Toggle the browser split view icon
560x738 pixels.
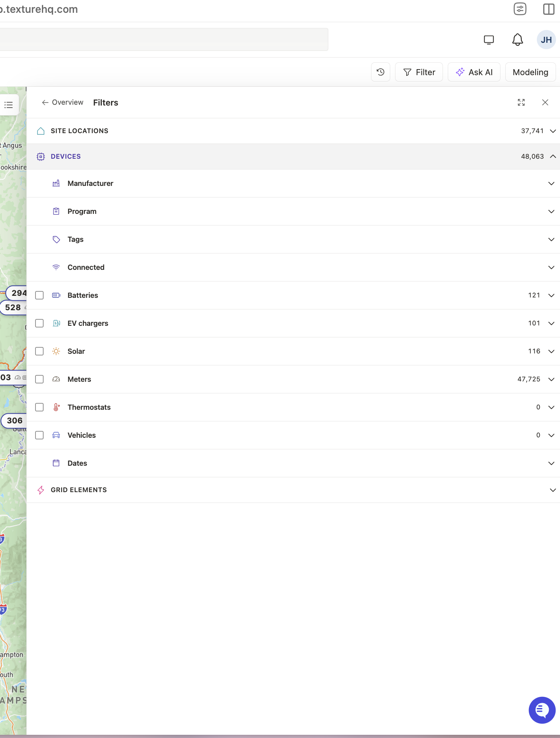(x=548, y=9)
